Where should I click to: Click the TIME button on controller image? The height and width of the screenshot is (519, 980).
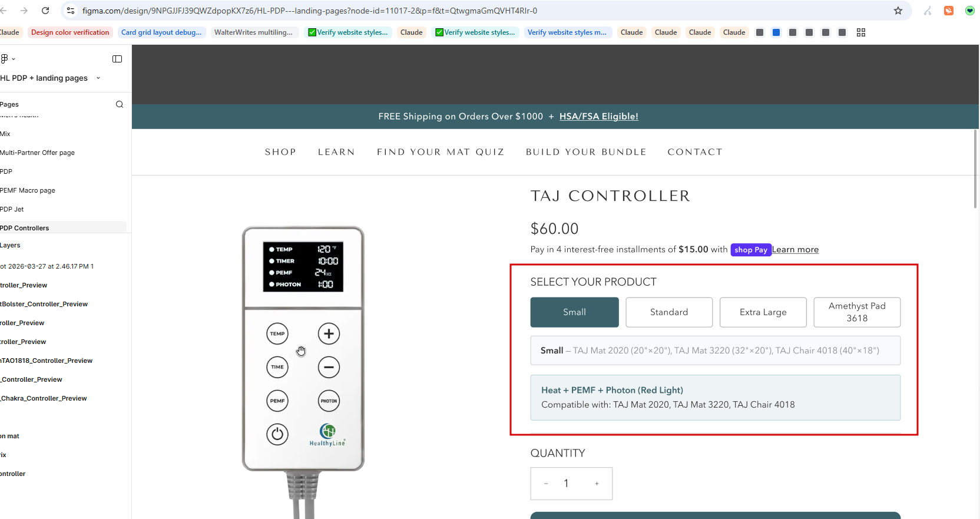coord(277,368)
